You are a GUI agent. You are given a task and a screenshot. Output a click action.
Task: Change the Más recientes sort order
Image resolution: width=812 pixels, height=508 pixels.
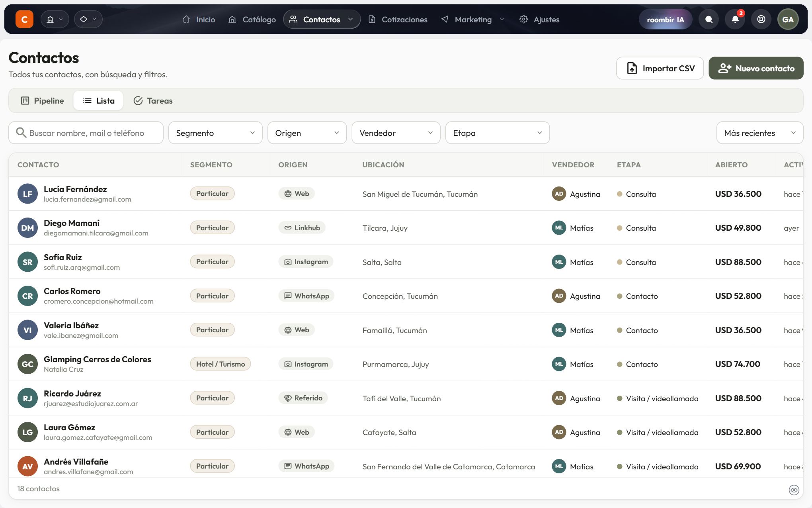point(760,133)
